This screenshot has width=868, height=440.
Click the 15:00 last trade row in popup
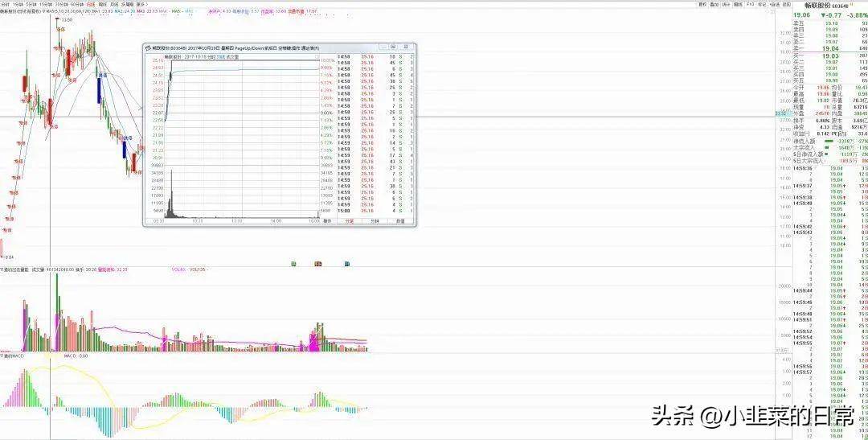click(x=376, y=211)
